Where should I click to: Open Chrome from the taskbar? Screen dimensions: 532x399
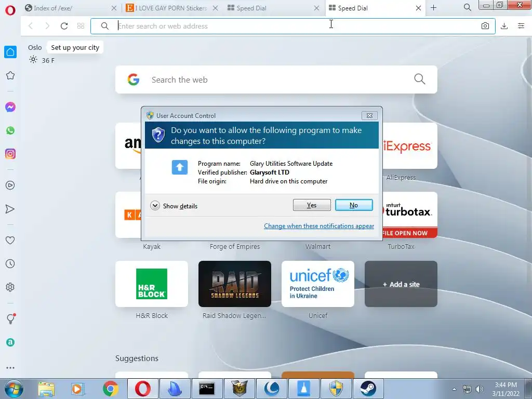111,389
